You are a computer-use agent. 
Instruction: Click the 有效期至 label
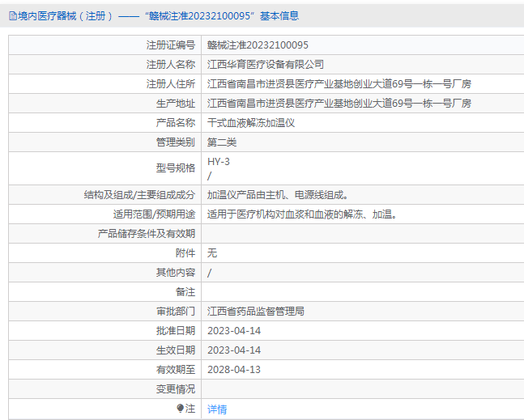click(176, 369)
